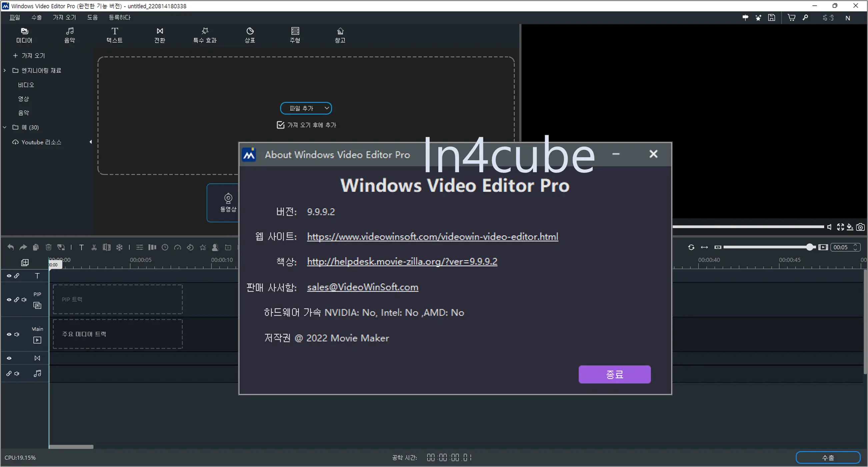Click the clock duration icon in timeline toolbar
Image resolution: width=868 pixels, height=467 pixels.
(x=165, y=247)
